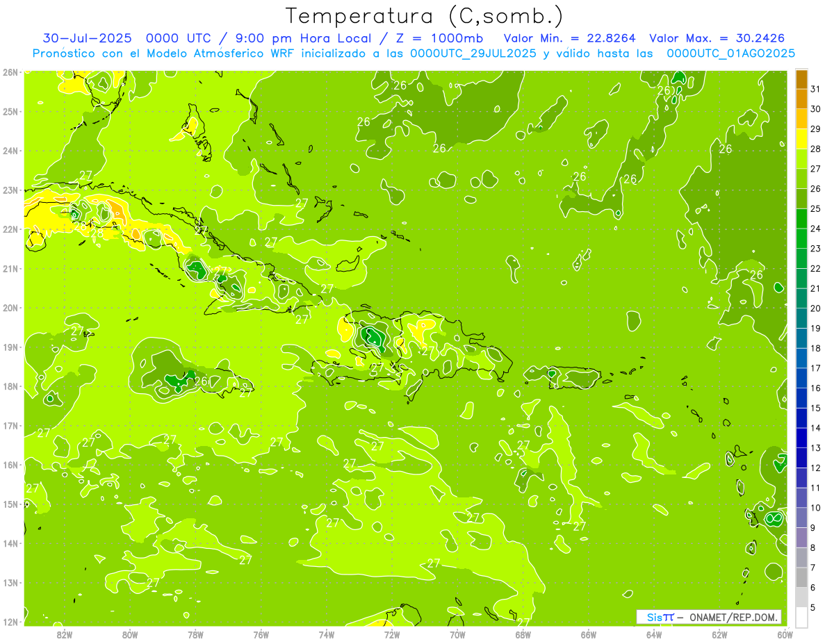Click the dark blue swatch between 13 and 14
Image resolution: width=834 pixels, height=644 pixels.
pyautogui.click(x=801, y=438)
